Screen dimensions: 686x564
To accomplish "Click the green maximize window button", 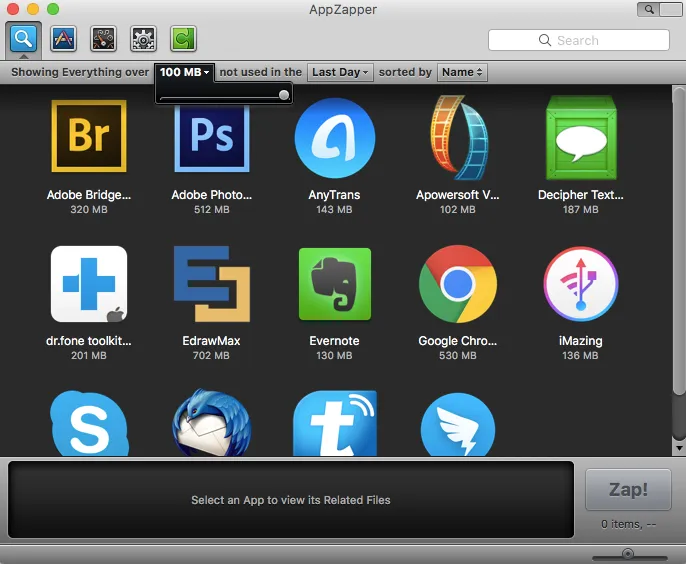I will point(53,9).
